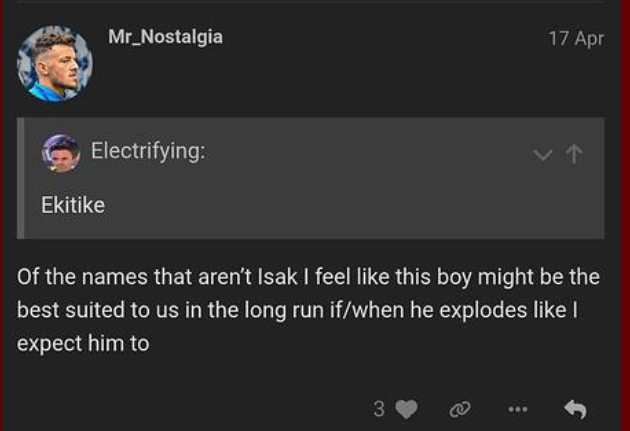Copy the post share link icon
This screenshot has height=431, width=630.
click(460, 409)
